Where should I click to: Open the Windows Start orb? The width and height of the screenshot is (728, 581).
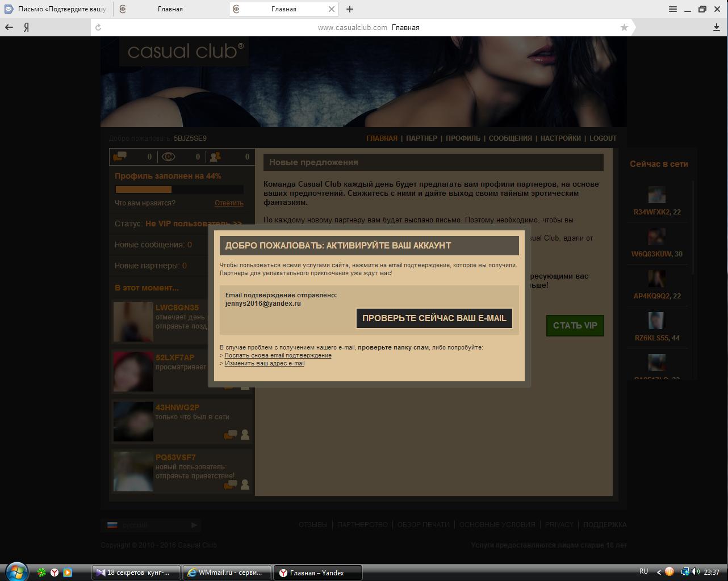point(15,572)
